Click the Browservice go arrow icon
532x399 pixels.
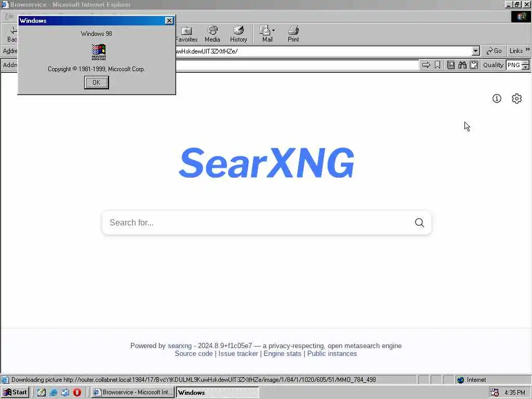(x=426, y=65)
